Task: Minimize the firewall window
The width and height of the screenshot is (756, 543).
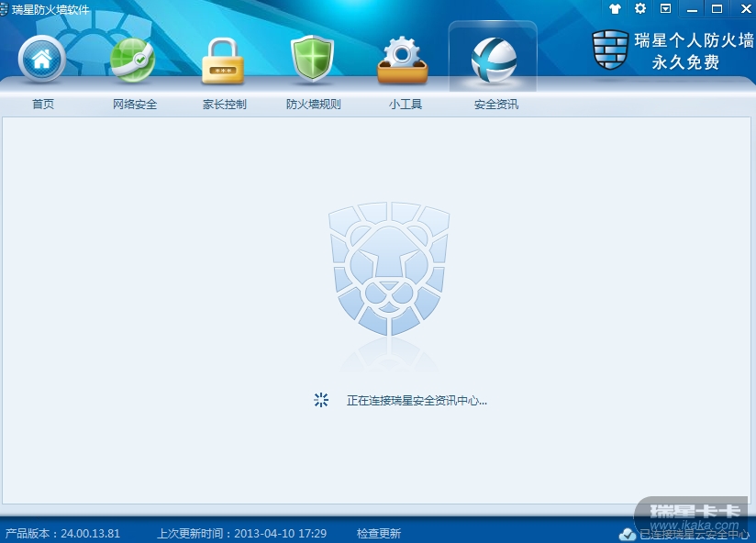Action: [692, 8]
